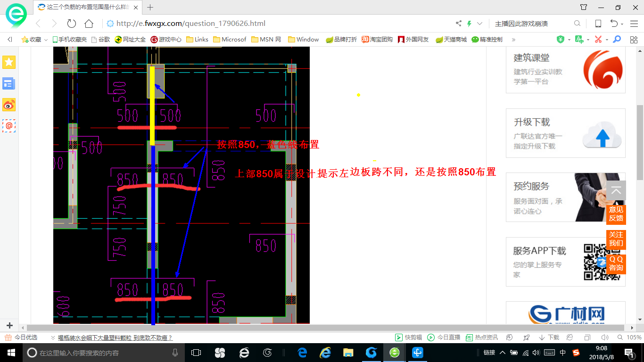Open 精准控制 bookmark
Screen dimensions: 644x362
point(487,40)
